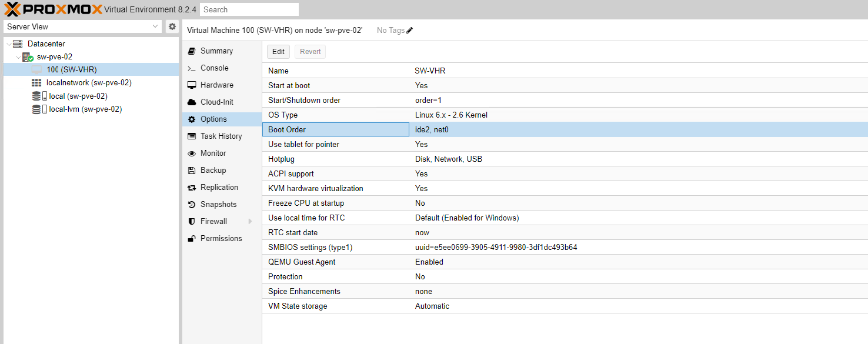The image size is (868, 344).
Task: Click 'Linux 6.x - 2.6 Kernel' value
Action: (451, 115)
